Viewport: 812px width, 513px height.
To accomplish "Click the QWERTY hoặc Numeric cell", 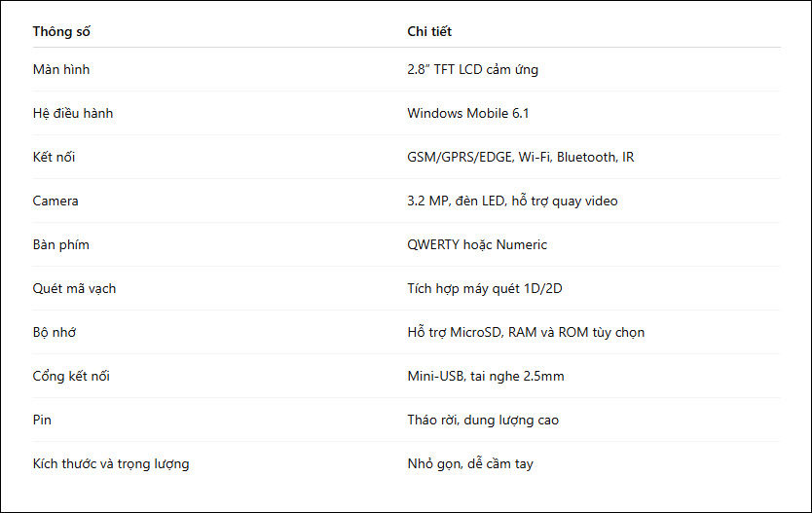I will [477, 245].
